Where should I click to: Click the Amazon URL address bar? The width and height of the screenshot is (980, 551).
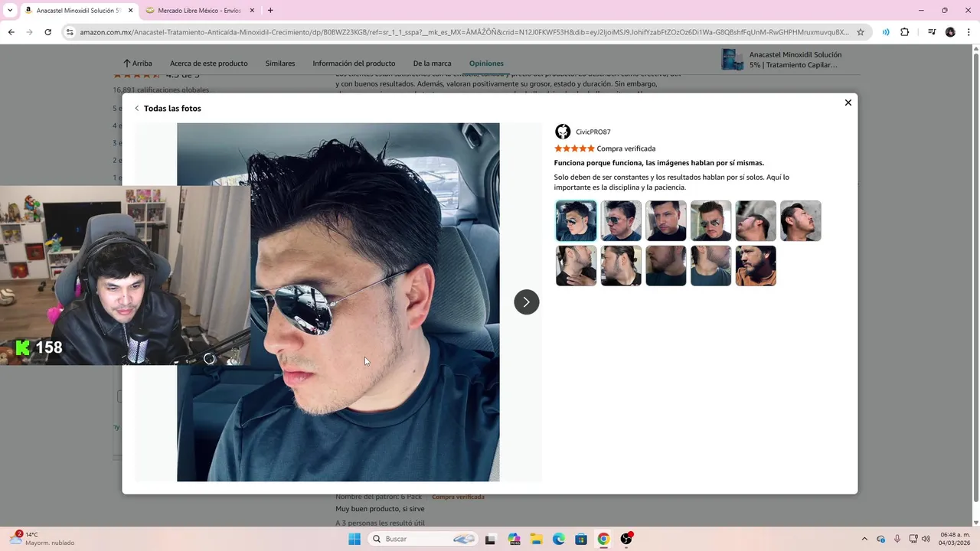click(x=464, y=32)
